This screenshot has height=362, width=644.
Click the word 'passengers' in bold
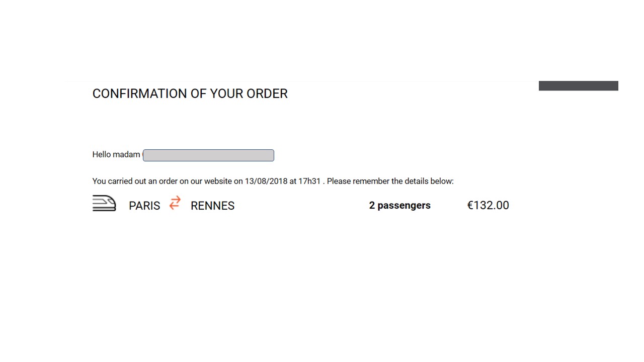click(404, 206)
